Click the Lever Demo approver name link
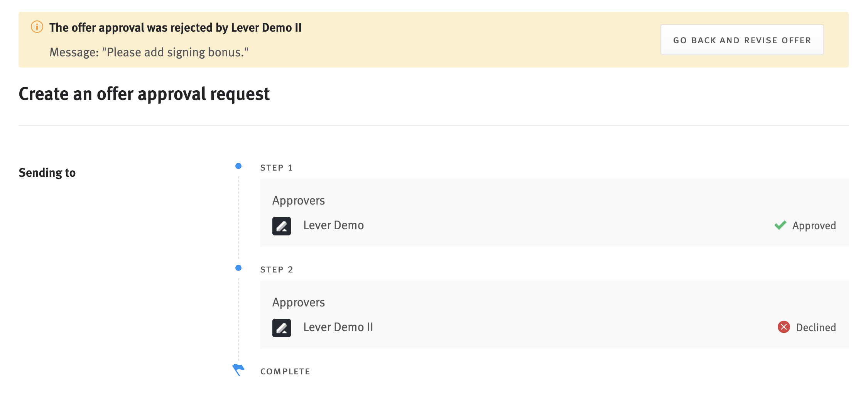This screenshot has height=406, width=868. click(x=333, y=225)
